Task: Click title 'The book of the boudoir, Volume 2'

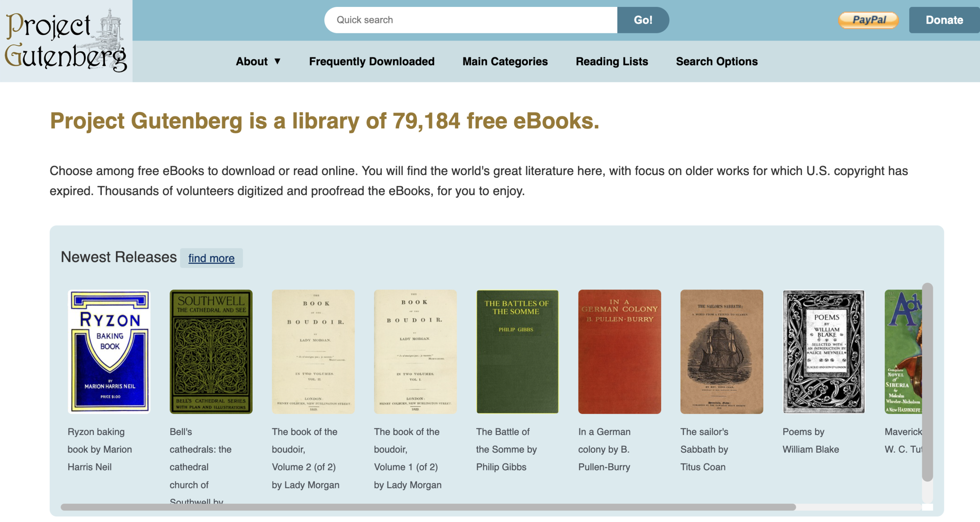Action: point(305,458)
